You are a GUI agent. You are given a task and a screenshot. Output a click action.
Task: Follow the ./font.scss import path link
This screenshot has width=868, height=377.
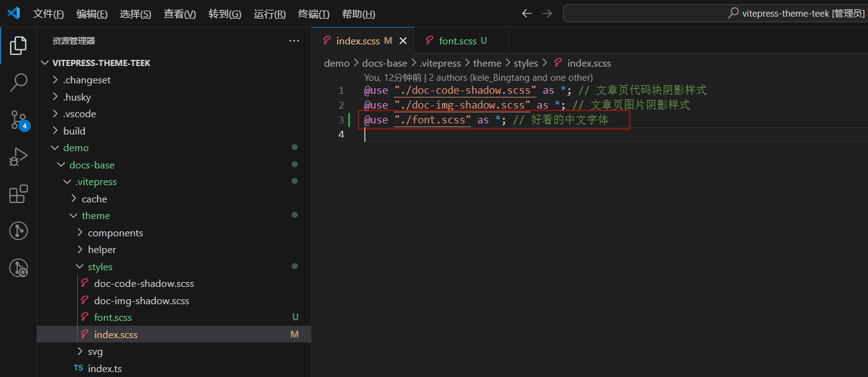433,120
